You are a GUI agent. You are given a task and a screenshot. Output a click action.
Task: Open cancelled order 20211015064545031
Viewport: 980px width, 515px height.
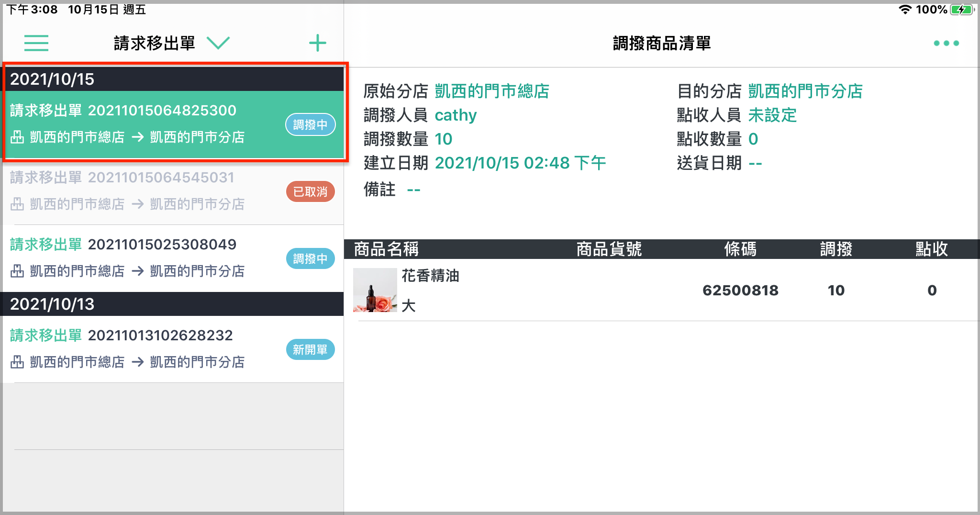tap(173, 191)
